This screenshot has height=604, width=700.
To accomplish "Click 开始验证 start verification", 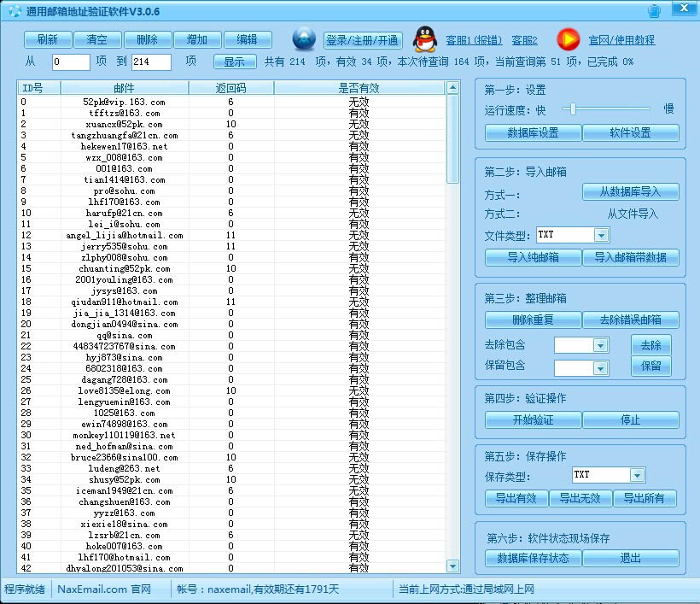I will click(533, 420).
